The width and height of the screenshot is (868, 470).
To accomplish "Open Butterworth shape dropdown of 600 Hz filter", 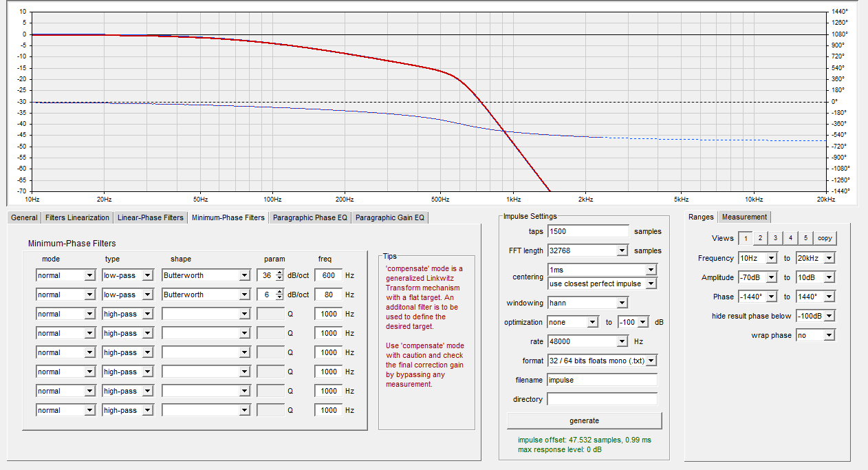I will (206, 275).
